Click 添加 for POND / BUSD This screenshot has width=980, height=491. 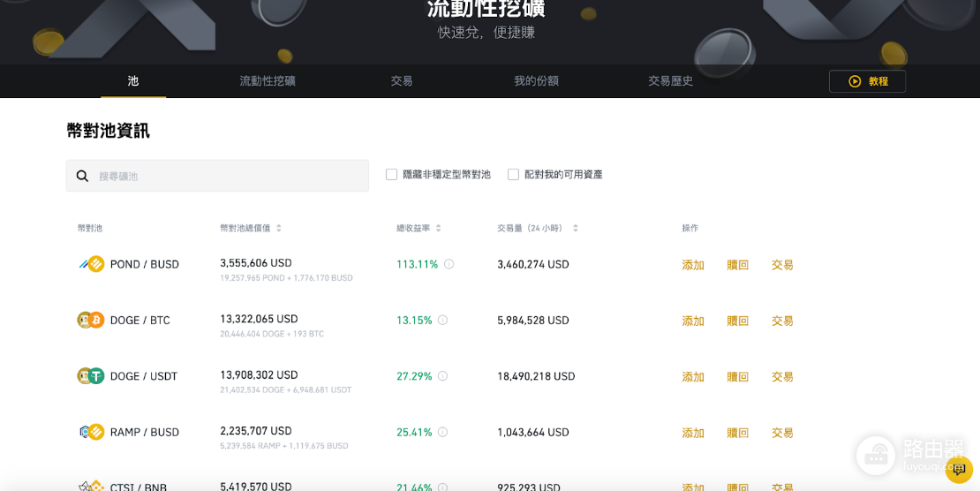(693, 265)
